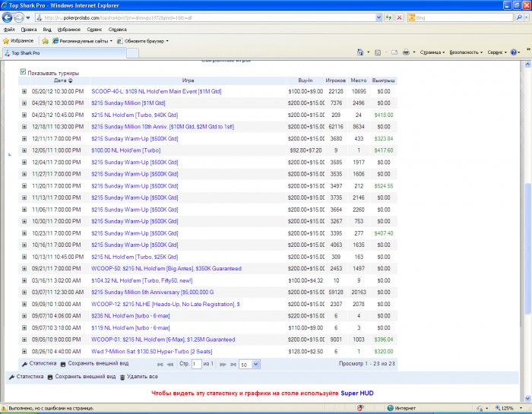Open the zoom level 125% dropdown arrow
This screenshot has height=414, width=532.
click(521, 408)
